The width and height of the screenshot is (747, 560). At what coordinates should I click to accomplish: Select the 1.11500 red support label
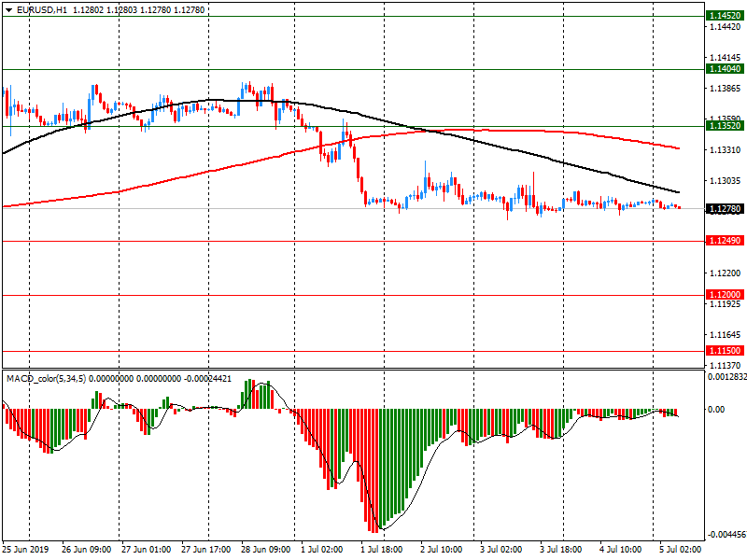(x=726, y=351)
